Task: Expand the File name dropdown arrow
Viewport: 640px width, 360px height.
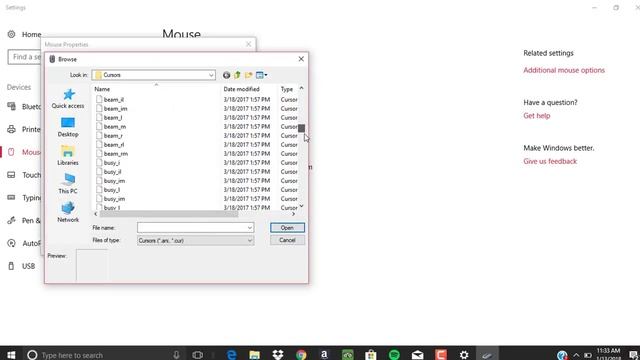Action: (249, 228)
